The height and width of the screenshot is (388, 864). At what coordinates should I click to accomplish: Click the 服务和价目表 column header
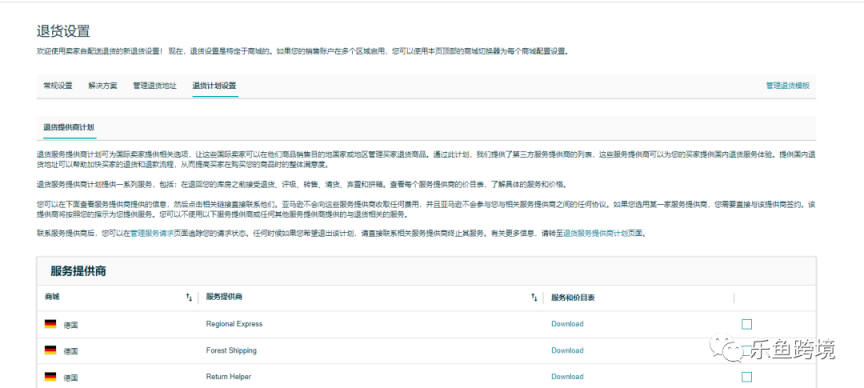573,298
